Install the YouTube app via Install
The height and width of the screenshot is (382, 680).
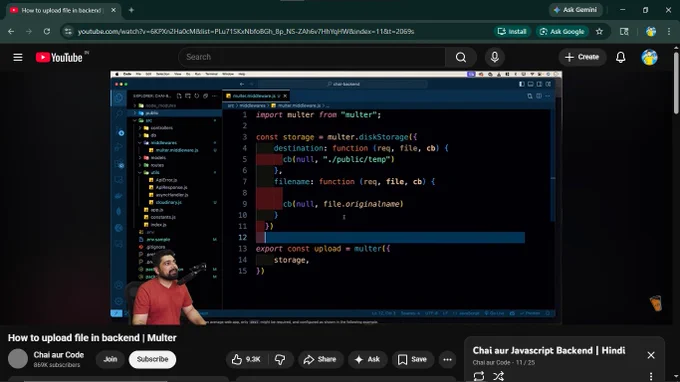click(512, 32)
